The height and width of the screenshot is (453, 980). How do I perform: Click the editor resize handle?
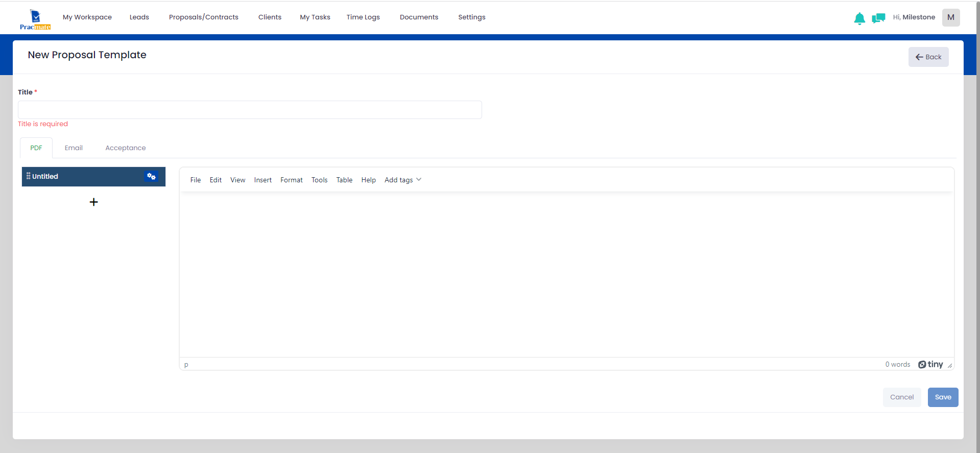coord(949,365)
